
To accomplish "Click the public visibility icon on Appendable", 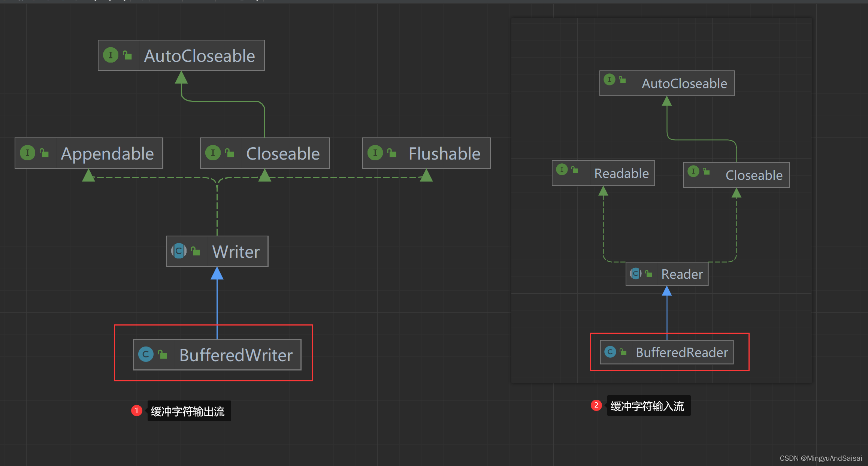I will [x=44, y=152].
